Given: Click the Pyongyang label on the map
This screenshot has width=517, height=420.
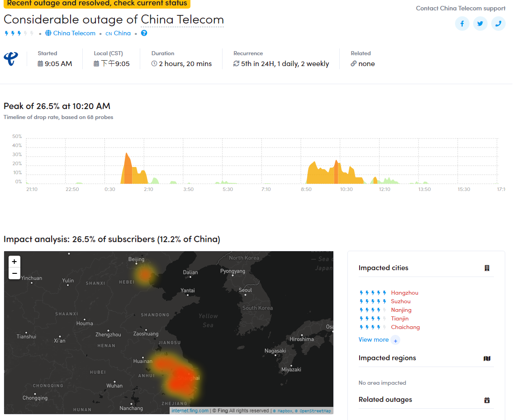Looking at the screenshot, I should pyautogui.click(x=232, y=271).
